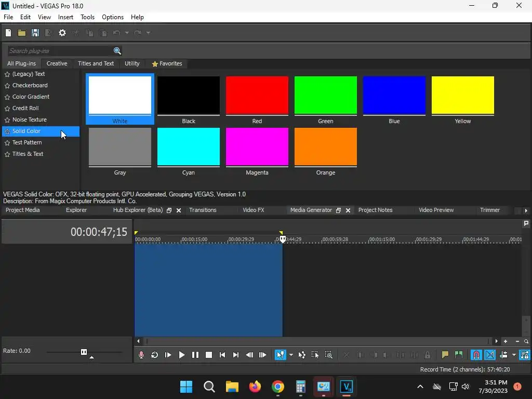Viewport: 532px width, 399px height.
Task: Switch to Transitions tab
Action: [203, 210]
